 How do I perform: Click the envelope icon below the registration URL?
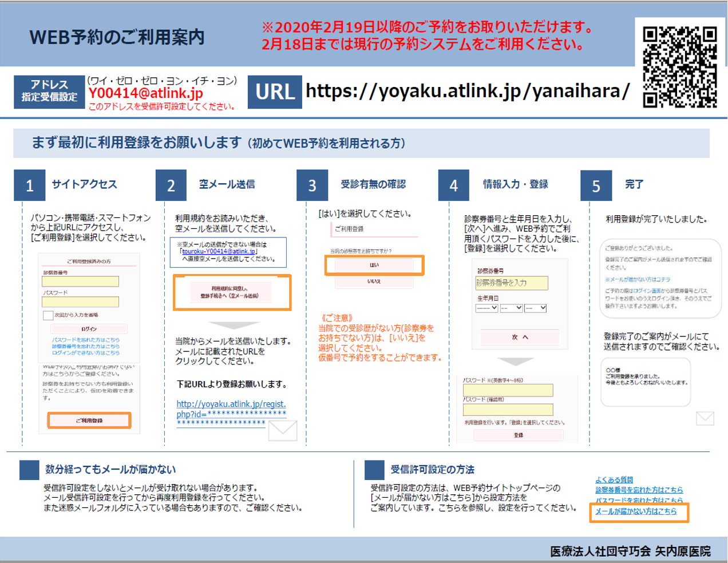282,430
